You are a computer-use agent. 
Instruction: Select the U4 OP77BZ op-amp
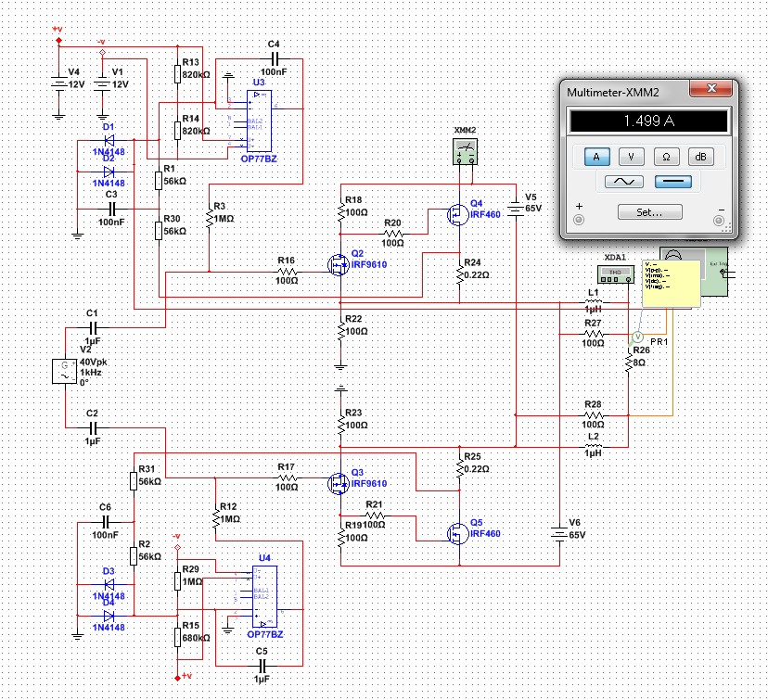265,597
